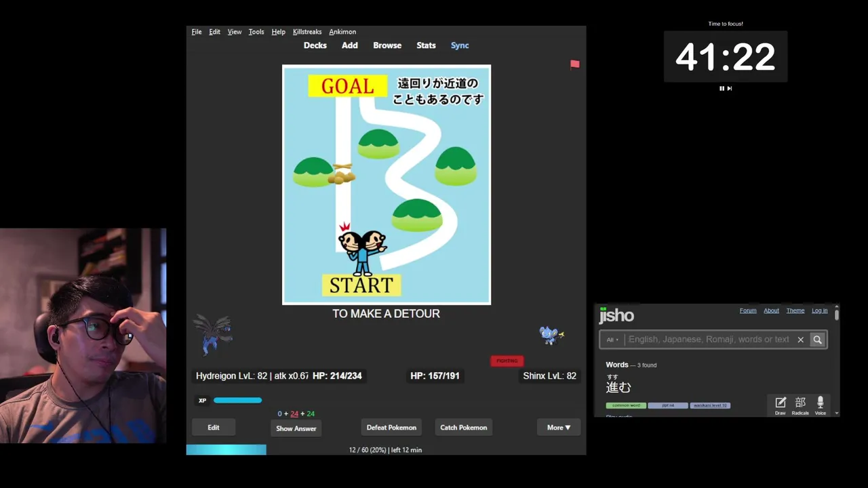The image size is (868, 488).
Task: Click the '12 / 60 (20%) | left 12 min' status
Action: pos(385,450)
